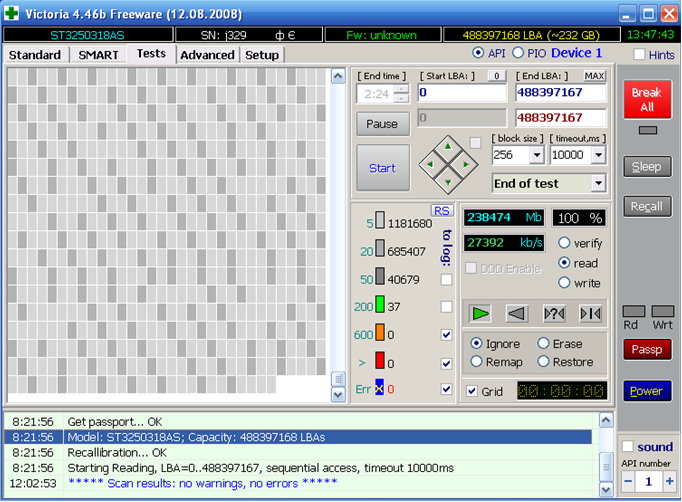Image resolution: width=682 pixels, height=502 pixels.
Task: Click the 50 ms dark gray block indicator
Action: click(x=380, y=276)
